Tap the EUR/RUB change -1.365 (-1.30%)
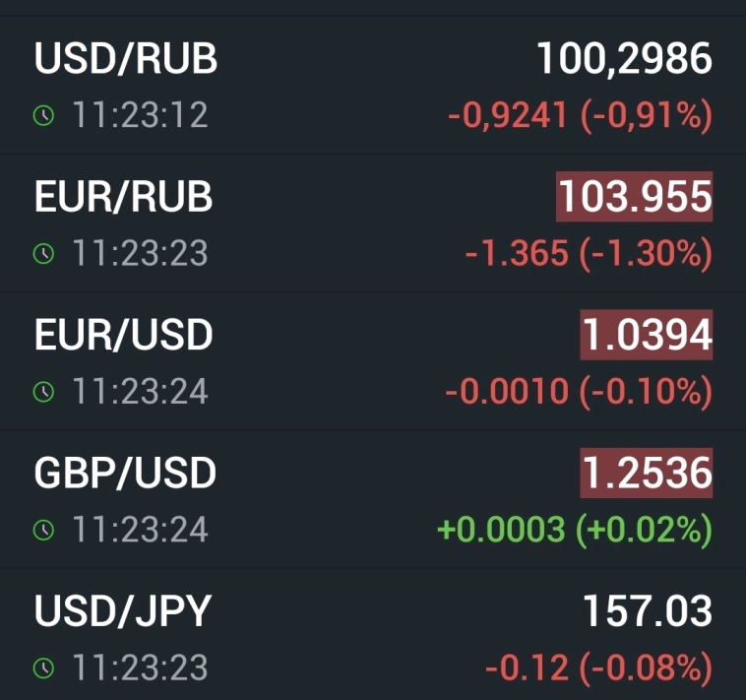 tap(588, 254)
